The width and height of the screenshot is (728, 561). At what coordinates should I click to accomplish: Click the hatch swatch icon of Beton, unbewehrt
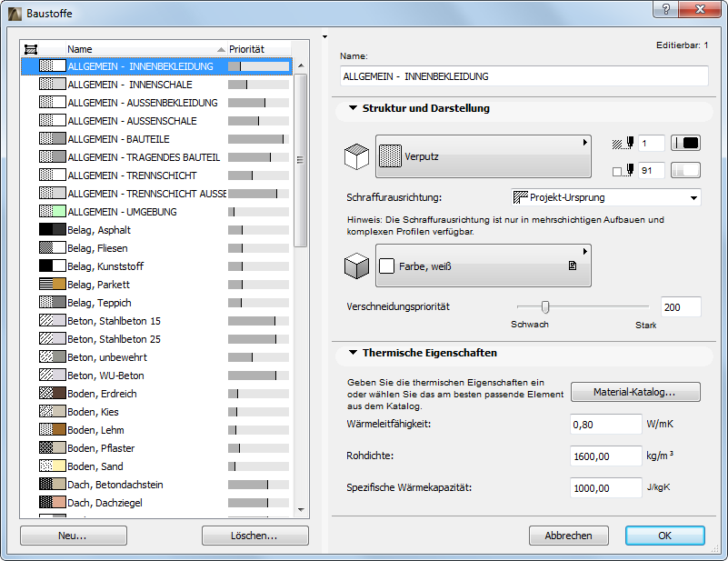coord(53,357)
